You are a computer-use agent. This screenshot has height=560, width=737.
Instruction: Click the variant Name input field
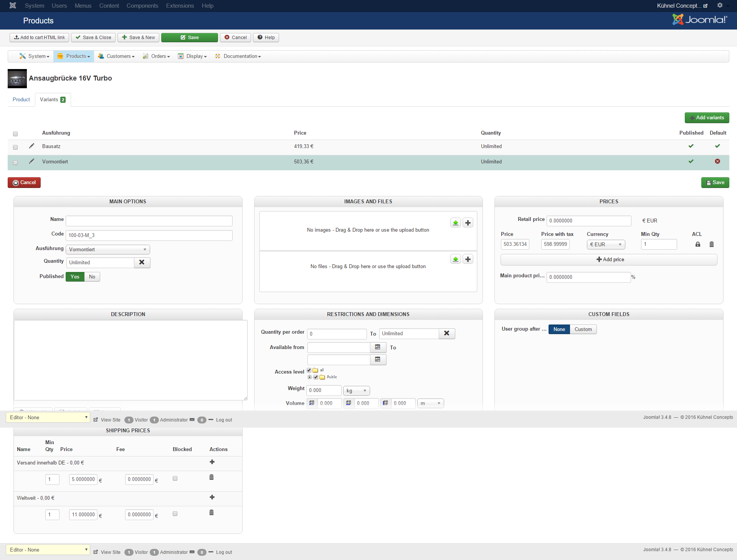tap(149, 221)
